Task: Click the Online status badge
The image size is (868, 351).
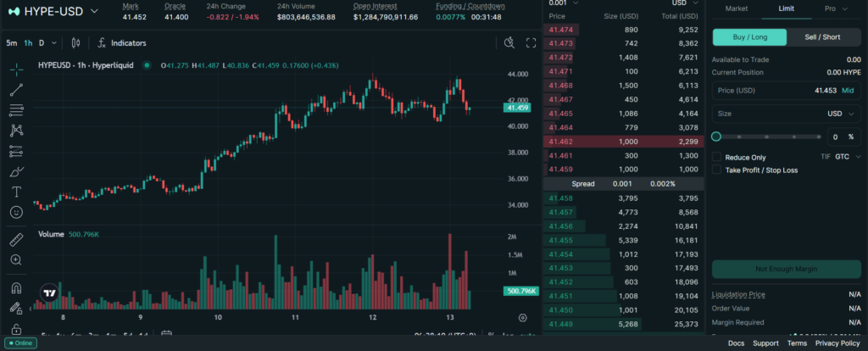Action: pos(21,343)
